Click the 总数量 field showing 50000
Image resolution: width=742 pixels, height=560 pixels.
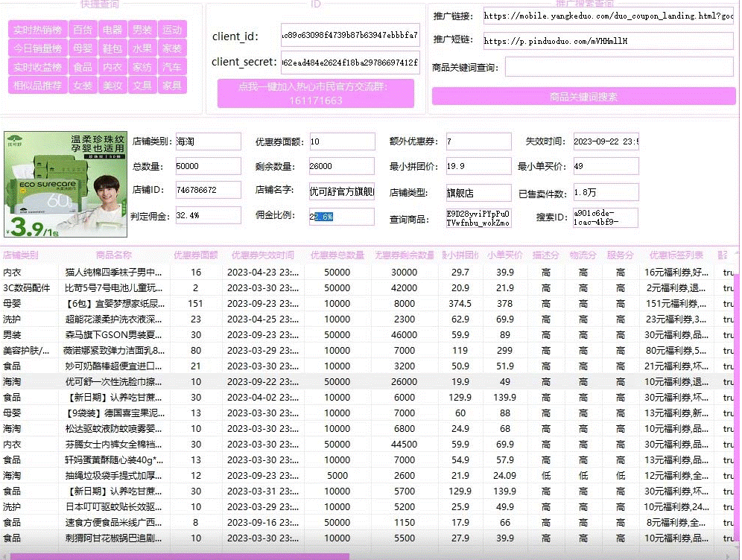[x=208, y=166]
